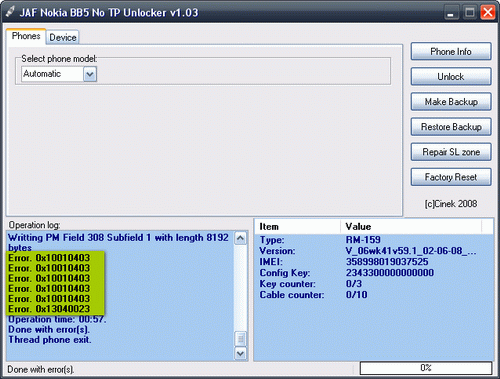The image size is (500, 379).
Task: Click operation log scroll down arrow
Action: [x=240, y=353]
